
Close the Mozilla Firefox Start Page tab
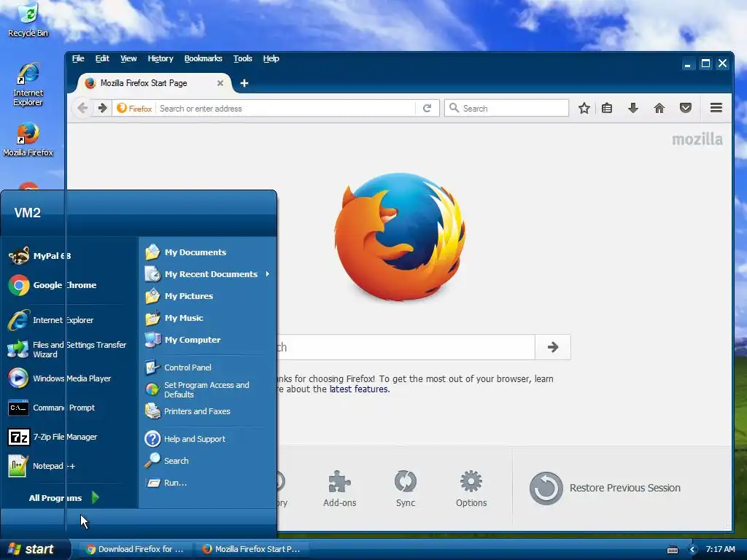[220, 83]
